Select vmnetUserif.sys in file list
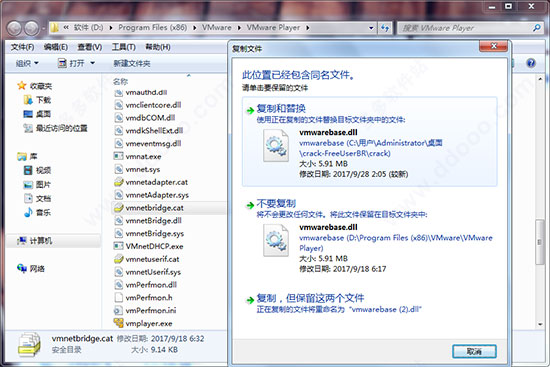This screenshot has width=550, height=367. (148, 272)
